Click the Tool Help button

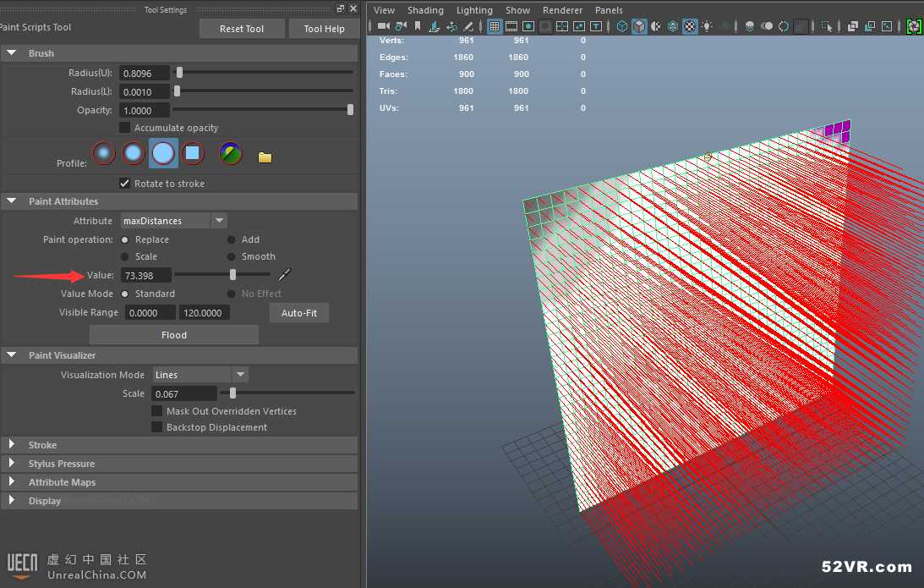324,28
